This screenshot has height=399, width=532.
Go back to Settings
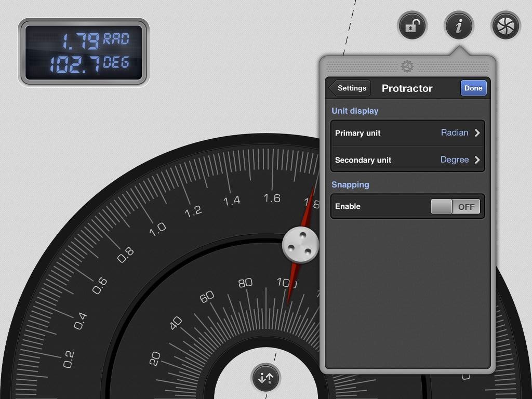350,88
